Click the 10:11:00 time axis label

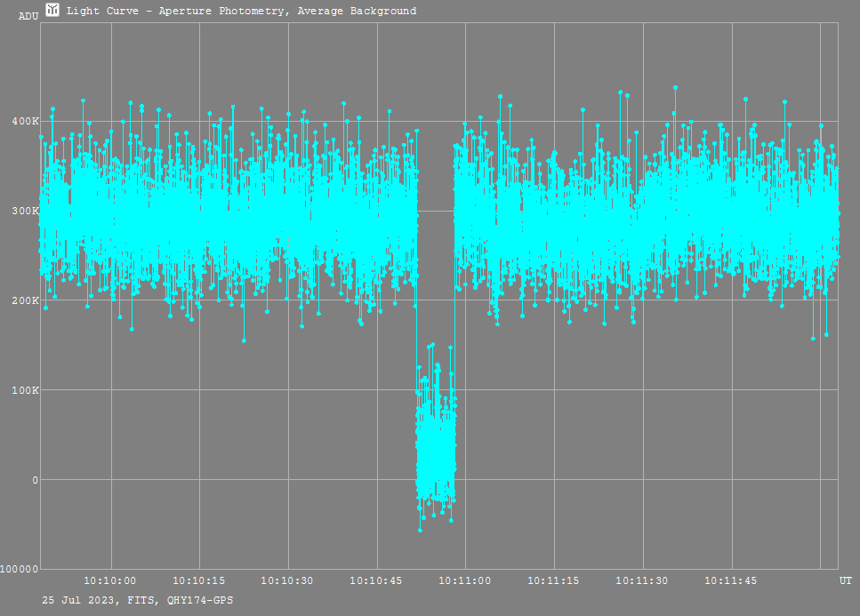pyautogui.click(x=464, y=581)
